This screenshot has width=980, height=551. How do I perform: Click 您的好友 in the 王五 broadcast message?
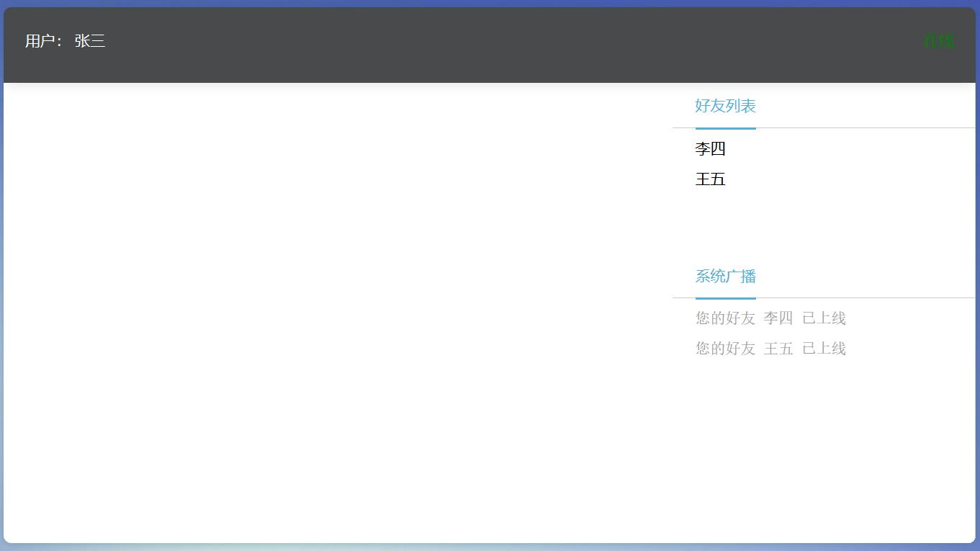point(724,348)
